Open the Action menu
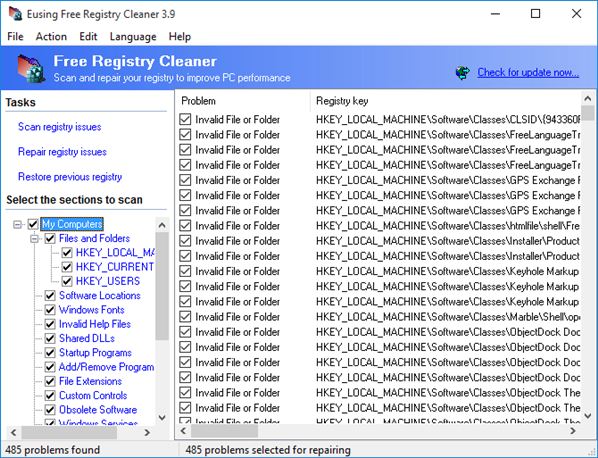 [51, 37]
